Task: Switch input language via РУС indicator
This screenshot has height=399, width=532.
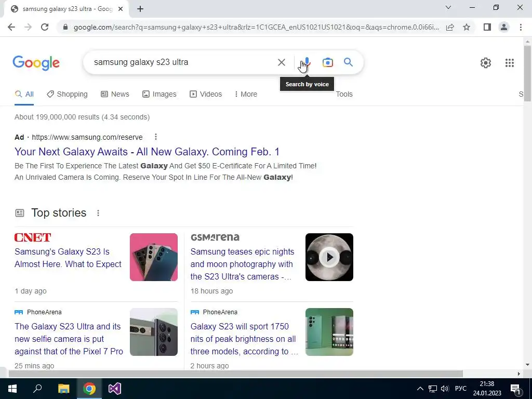Action: tap(461, 389)
